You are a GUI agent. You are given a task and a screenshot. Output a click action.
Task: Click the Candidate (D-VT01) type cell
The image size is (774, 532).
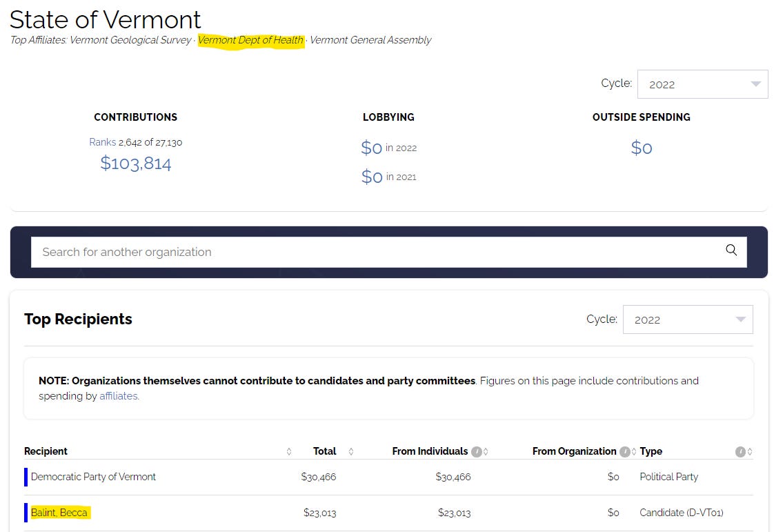(x=681, y=513)
